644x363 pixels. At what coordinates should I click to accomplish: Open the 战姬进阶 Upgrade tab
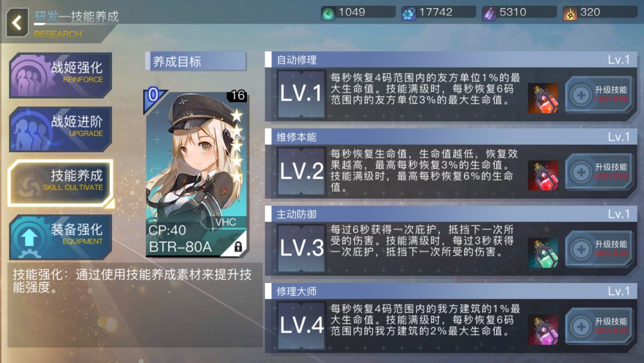(x=60, y=129)
